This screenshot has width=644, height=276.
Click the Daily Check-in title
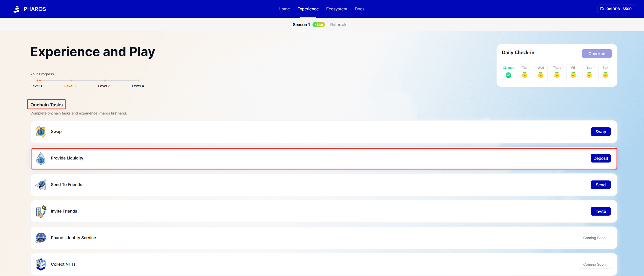[x=518, y=52]
